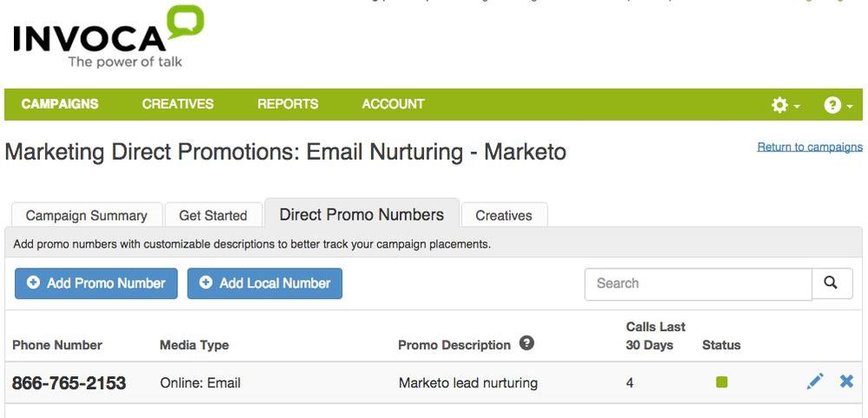Open the Creatives navigation menu
This screenshot has height=418, width=868.
(x=178, y=104)
